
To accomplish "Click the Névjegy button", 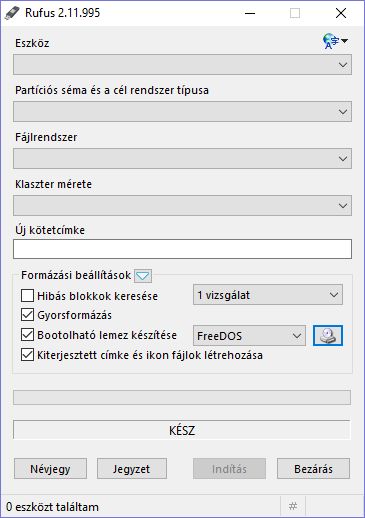I will point(50,469).
